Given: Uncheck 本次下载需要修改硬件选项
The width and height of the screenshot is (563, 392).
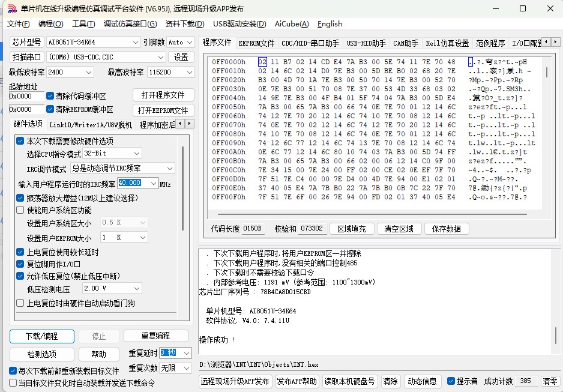Looking at the screenshot, I should point(20,141).
